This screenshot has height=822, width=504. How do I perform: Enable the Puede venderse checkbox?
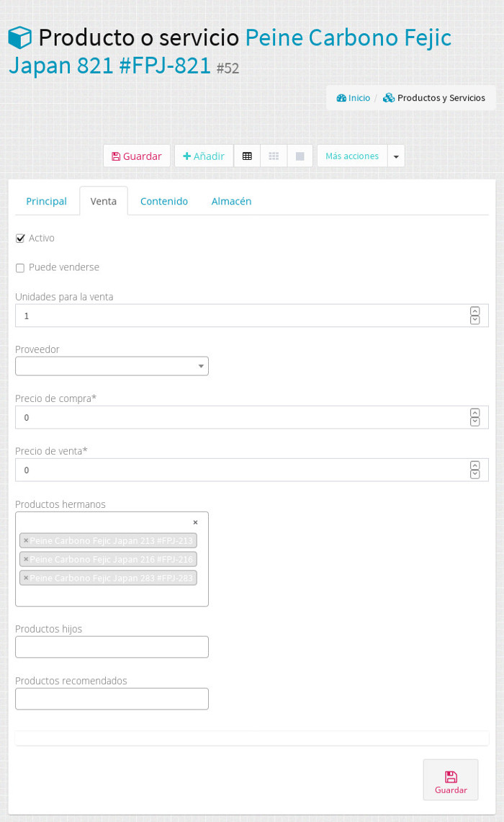(x=20, y=268)
